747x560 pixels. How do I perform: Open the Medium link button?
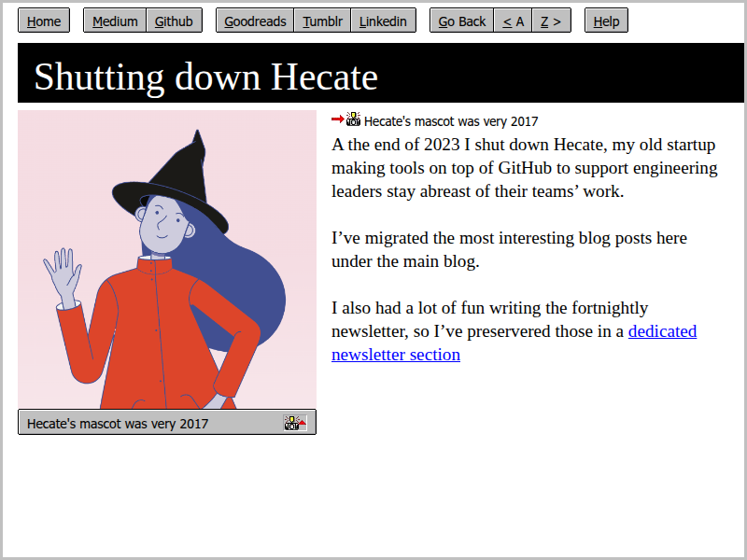[x=115, y=21]
